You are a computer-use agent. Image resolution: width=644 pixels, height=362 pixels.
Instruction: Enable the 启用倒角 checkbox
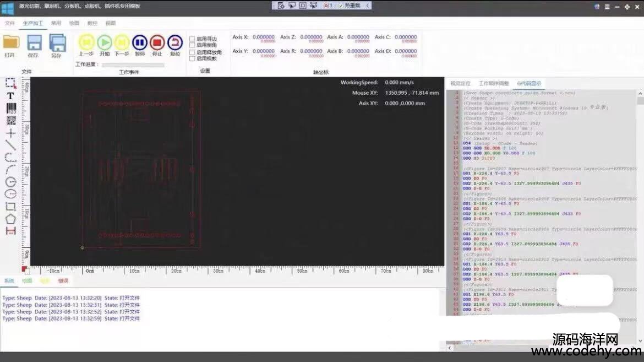(x=192, y=45)
